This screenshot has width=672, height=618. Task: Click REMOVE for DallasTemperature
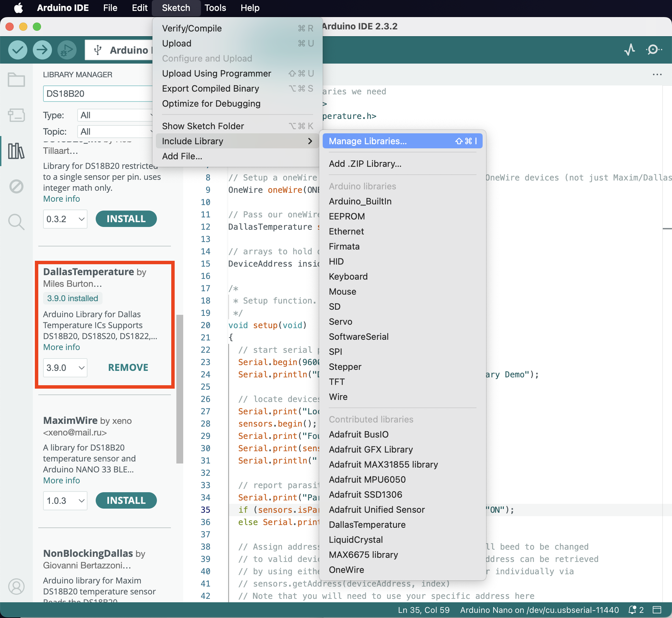point(128,367)
